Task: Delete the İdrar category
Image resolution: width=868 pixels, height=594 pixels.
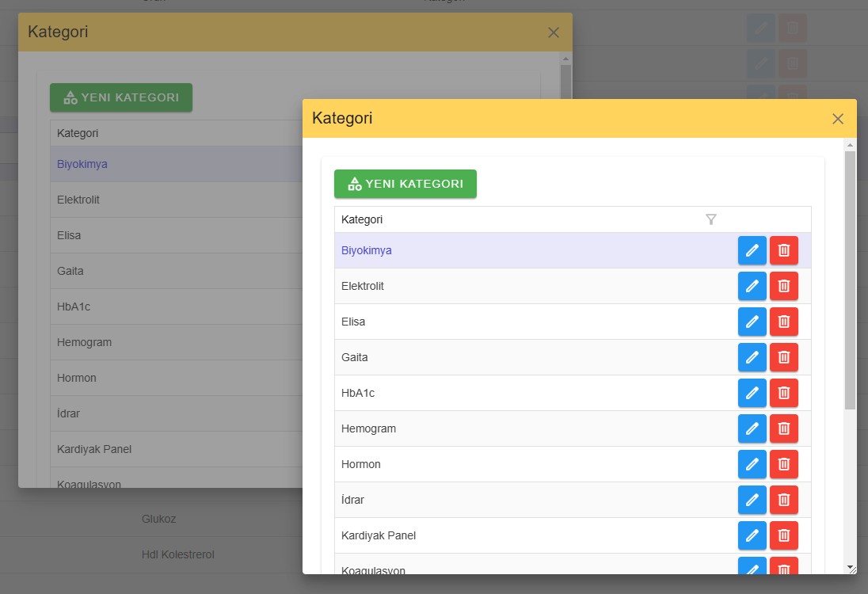Action: (x=784, y=500)
